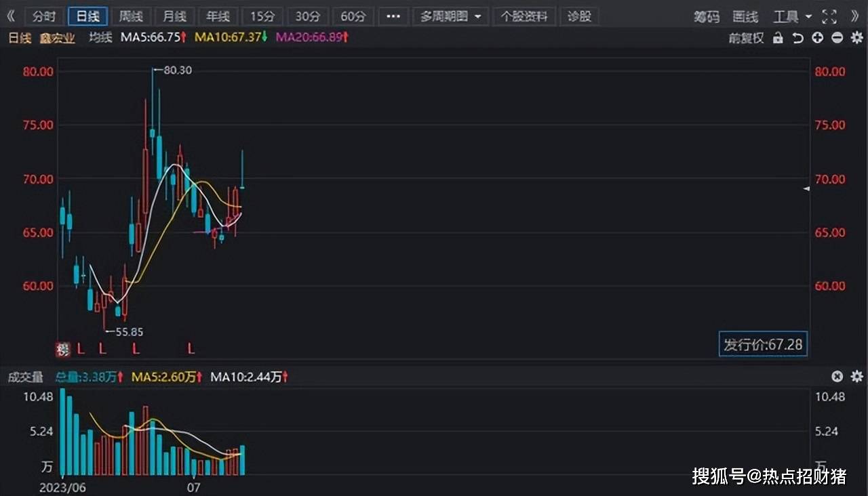Click the undo arrow icon in chart header
The image size is (868, 496).
(x=798, y=38)
